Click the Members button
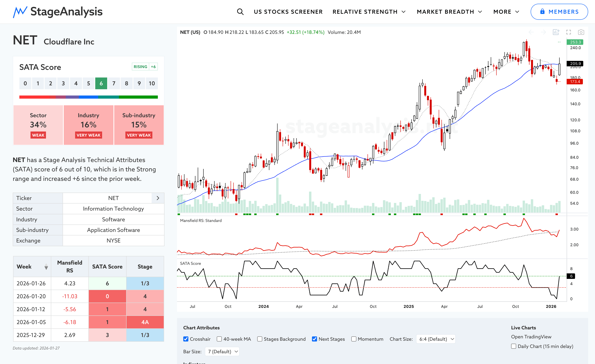The image size is (595, 364). click(559, 12)
